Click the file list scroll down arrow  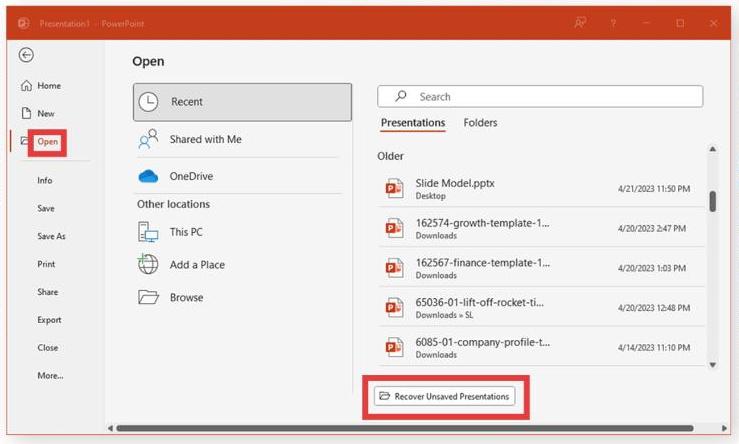tap(713, 365)
